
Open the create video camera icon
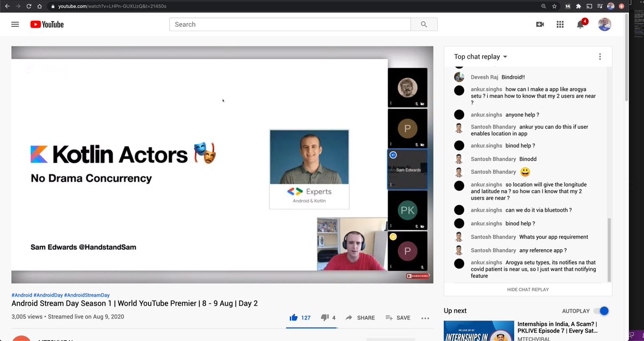tap(540, 24)
